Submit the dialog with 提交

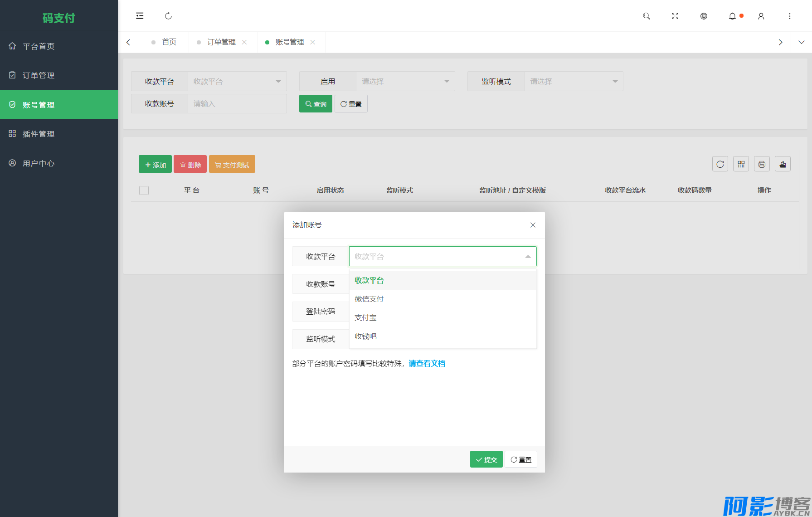coord(486,459)
